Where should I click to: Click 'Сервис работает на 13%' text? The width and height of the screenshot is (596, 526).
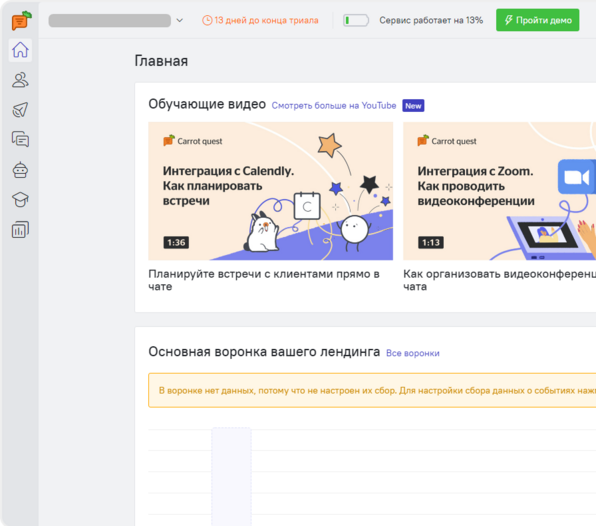(431, 20)
